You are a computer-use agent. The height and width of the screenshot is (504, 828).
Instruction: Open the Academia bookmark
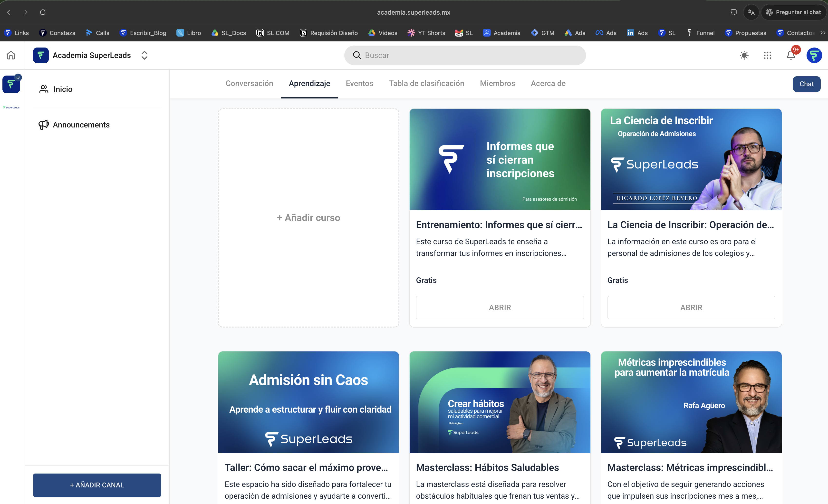(x=501, y=33)
